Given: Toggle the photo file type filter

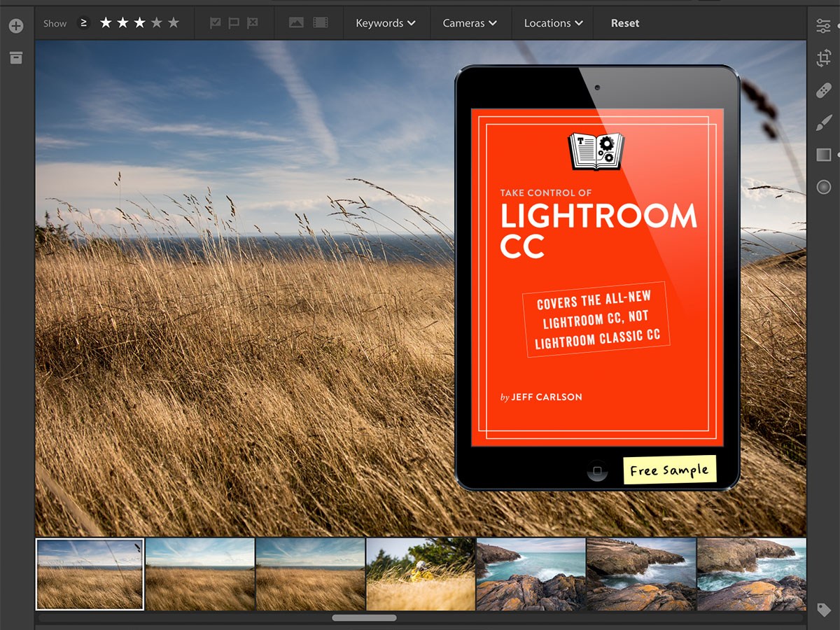Looking at the screenshot, I should click(x=296, y=23).
